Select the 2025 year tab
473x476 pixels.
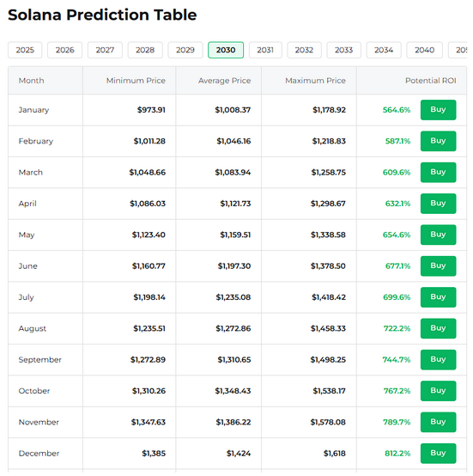[25, 50]
